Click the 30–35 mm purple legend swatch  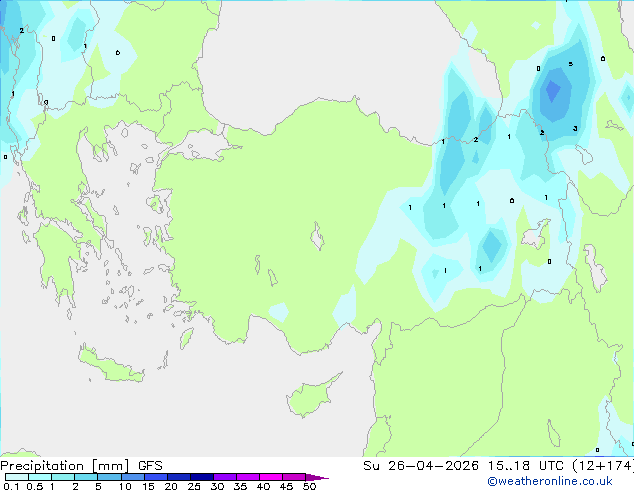(x=224, y=477)
